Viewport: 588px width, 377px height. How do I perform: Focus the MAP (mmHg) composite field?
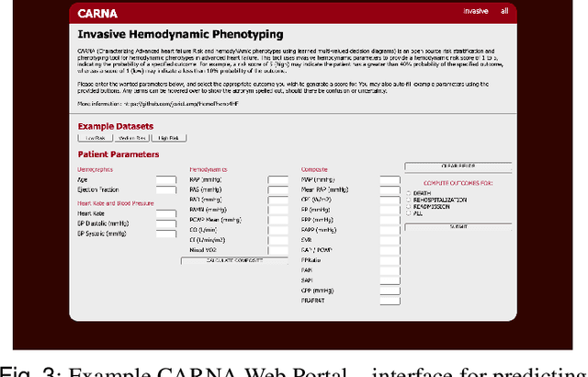(x=390, y=180)
